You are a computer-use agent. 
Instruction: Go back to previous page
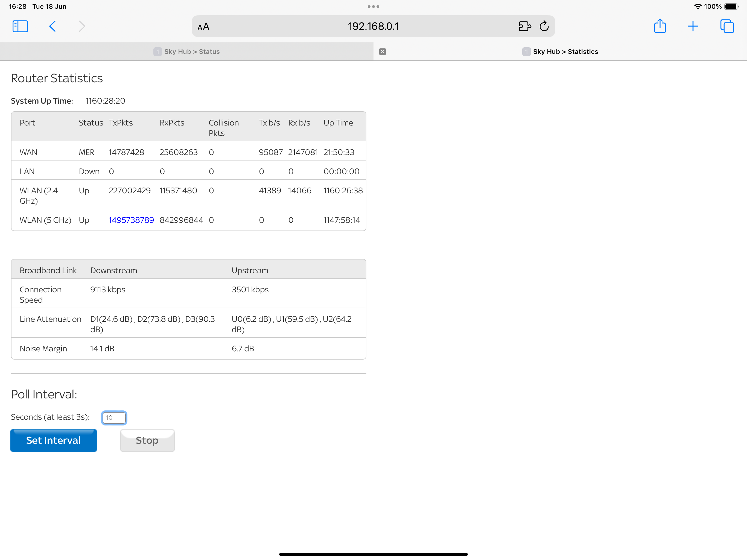pos(52,26)
